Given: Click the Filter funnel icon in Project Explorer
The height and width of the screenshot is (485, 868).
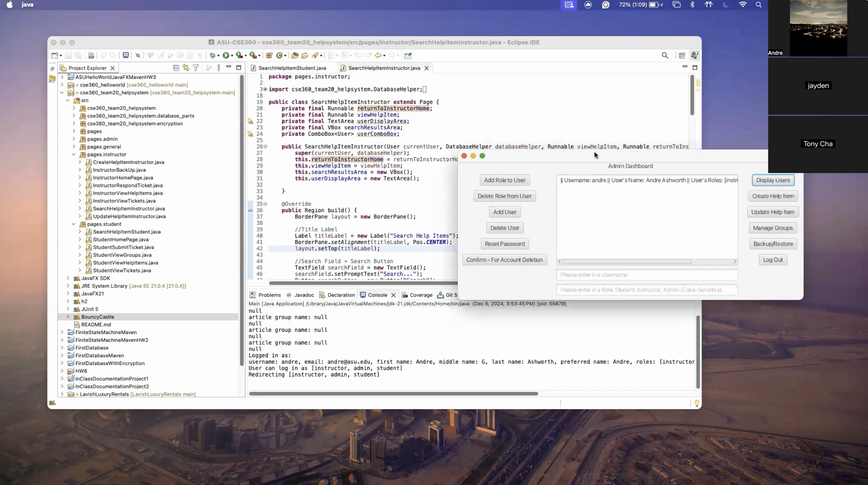Looking at the screenshot, I should pos(196,68).
